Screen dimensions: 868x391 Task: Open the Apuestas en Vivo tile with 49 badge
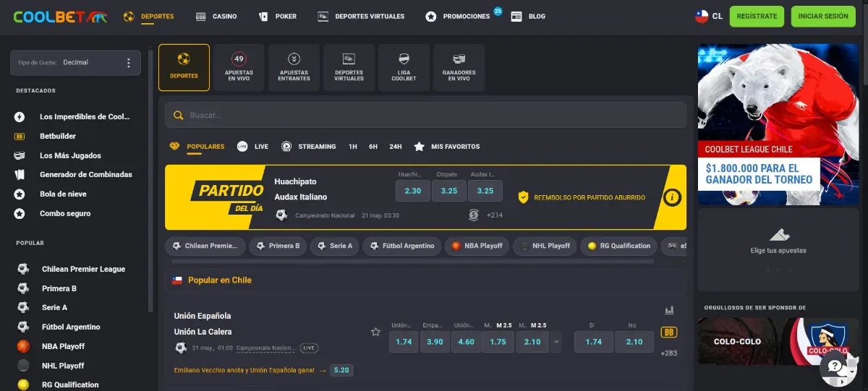[x=239, y=67]
